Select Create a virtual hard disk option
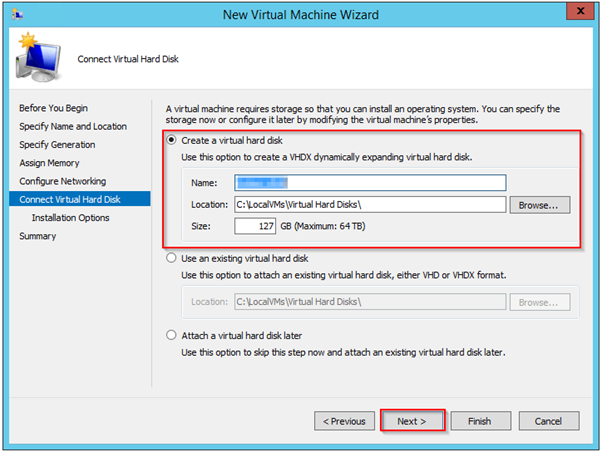The image size is (602, 452). (x=171, y=140)
